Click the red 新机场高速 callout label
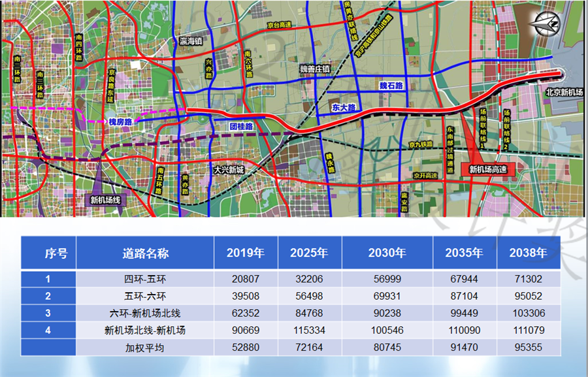 point(489,169)
